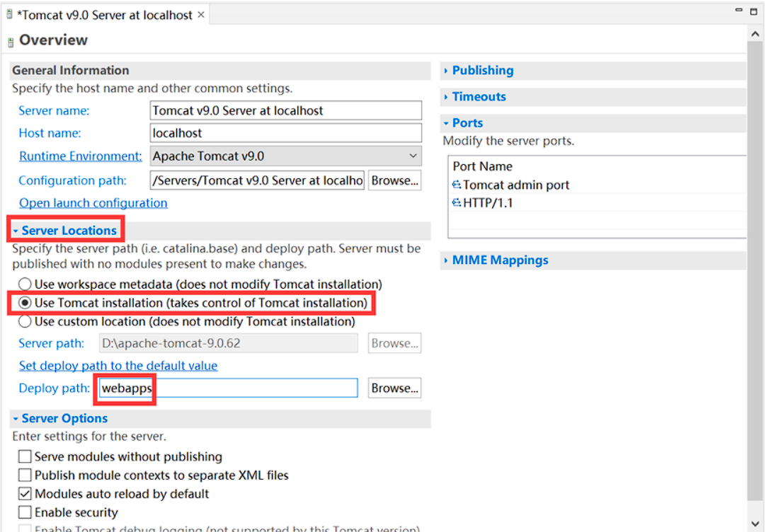Click the Server name input field

[285, 110]
